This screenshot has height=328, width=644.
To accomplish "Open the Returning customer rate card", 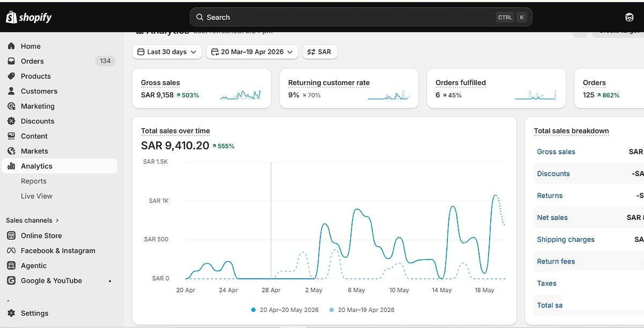I will (349, 88).
